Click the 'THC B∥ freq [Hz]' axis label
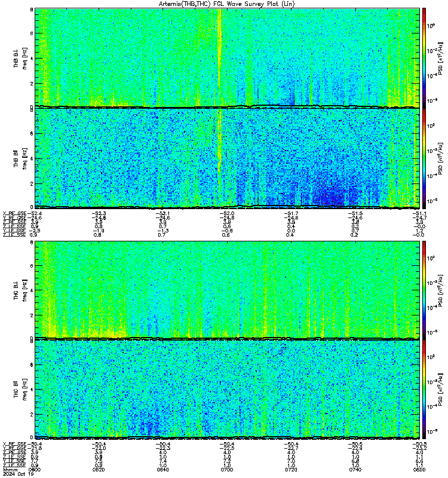This screenshot has width=448, height=478. coord(20,390)
